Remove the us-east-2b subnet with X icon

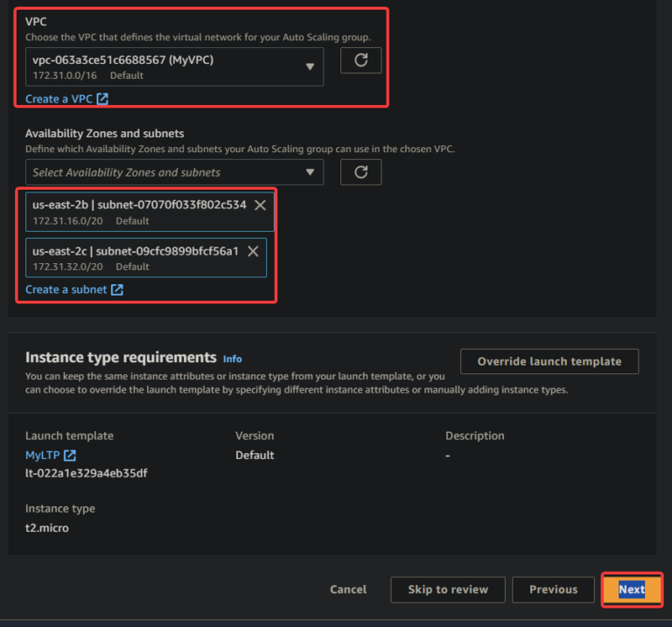(x=260, y=205)
